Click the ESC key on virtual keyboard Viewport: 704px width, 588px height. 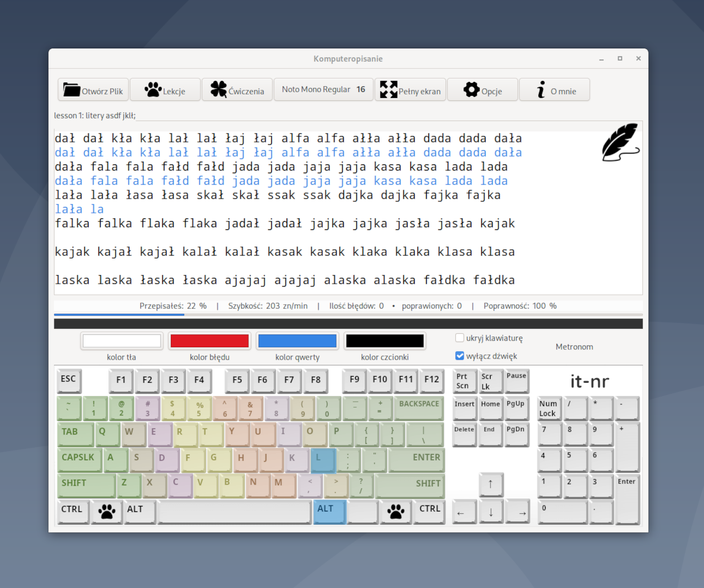[x=69, y=380]
